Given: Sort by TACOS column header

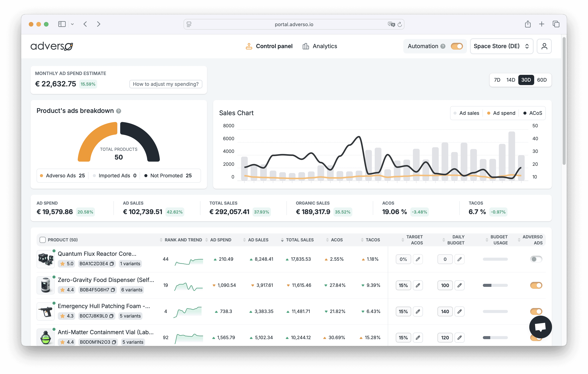Looking at the screenshot, I should coord(370,240).
